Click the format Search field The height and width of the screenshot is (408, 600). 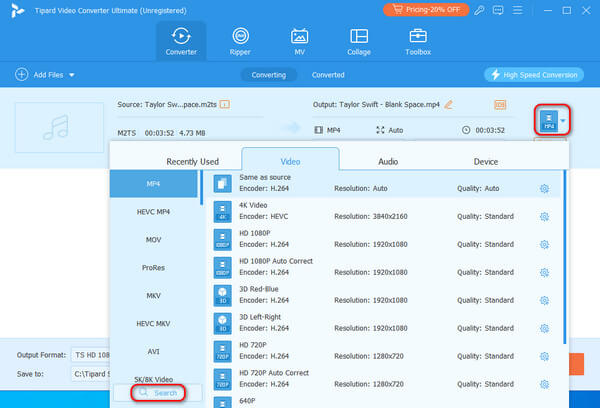pyautogui.click(x=158, y=393)
